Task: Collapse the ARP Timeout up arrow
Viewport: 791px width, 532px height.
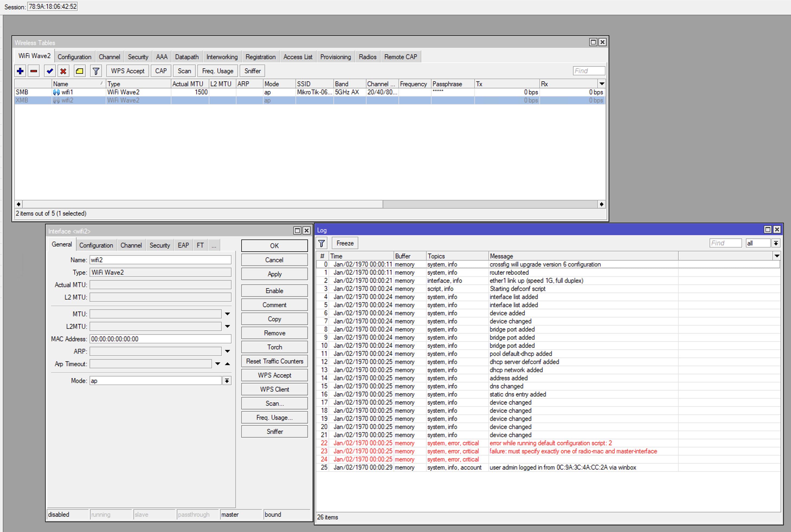Action: (x=227, y=364)
